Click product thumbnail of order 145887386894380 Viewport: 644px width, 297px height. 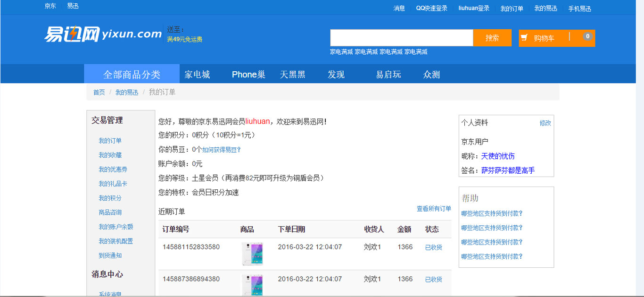253,285
